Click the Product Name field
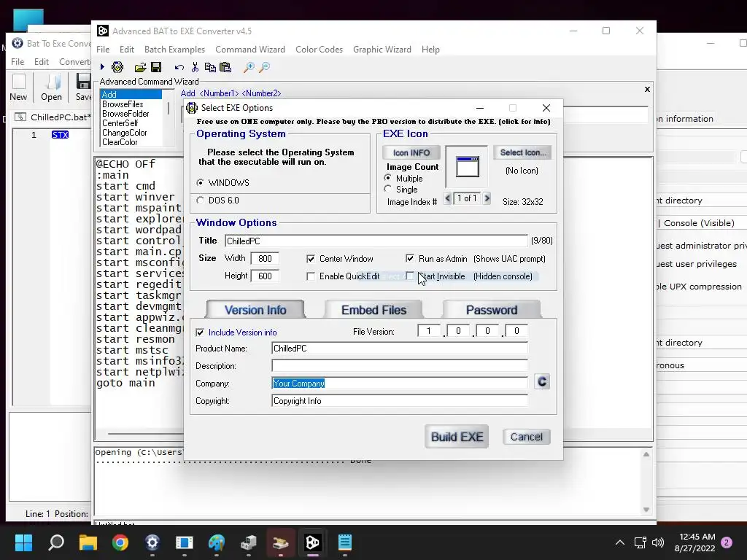The width and height of the screenshot is (747, 560). (400, 349)
